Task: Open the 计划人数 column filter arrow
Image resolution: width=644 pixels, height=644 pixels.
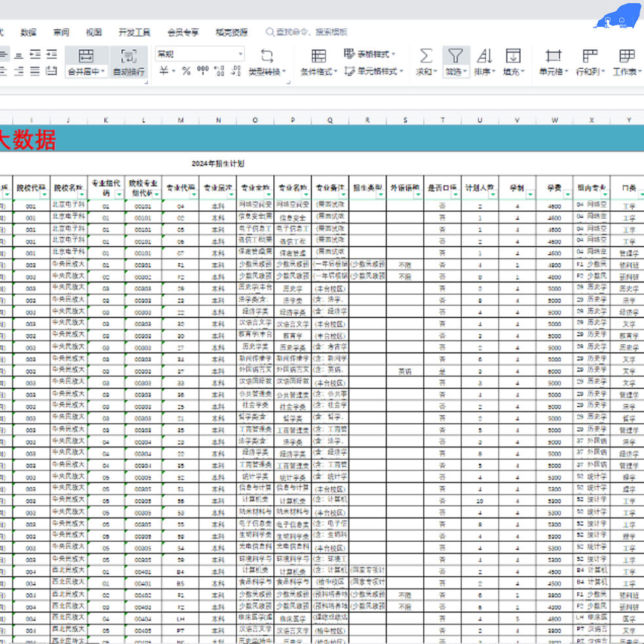Action: [x=493, y=195]
